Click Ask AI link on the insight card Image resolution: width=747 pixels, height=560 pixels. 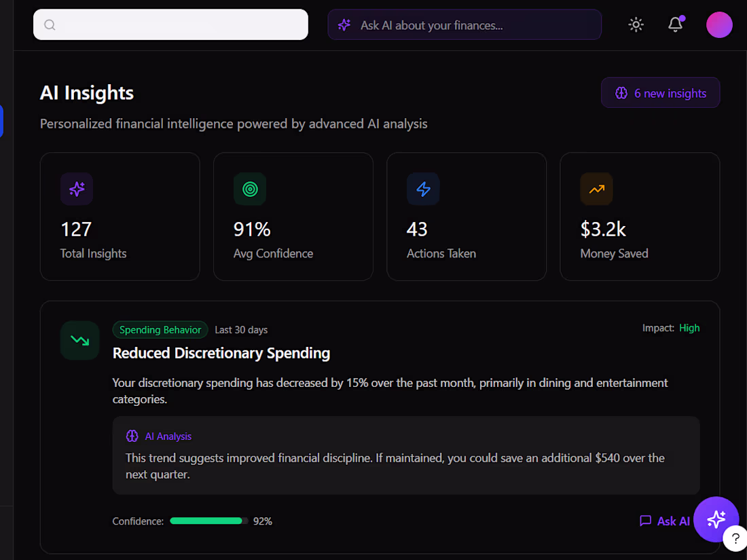tap(665, 521)
